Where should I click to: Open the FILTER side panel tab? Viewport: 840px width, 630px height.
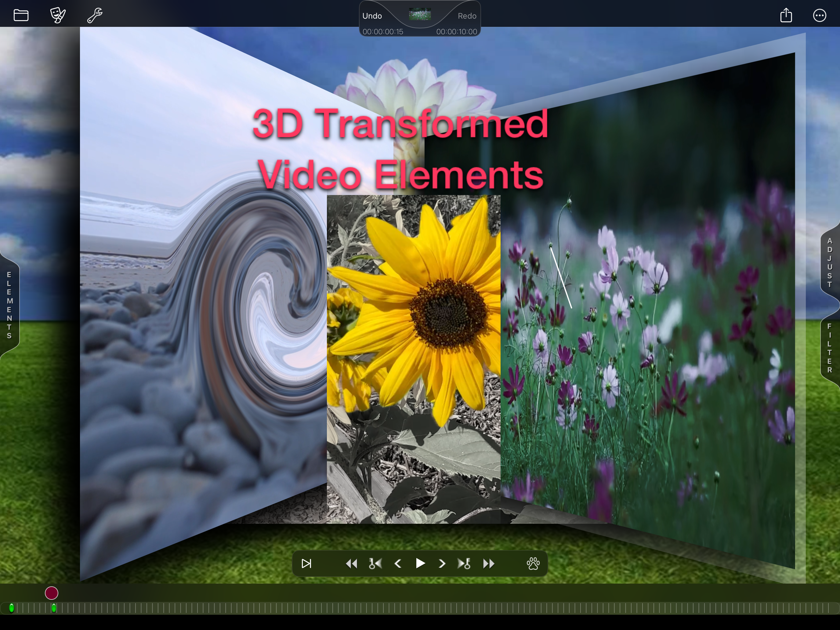(830, 348)
